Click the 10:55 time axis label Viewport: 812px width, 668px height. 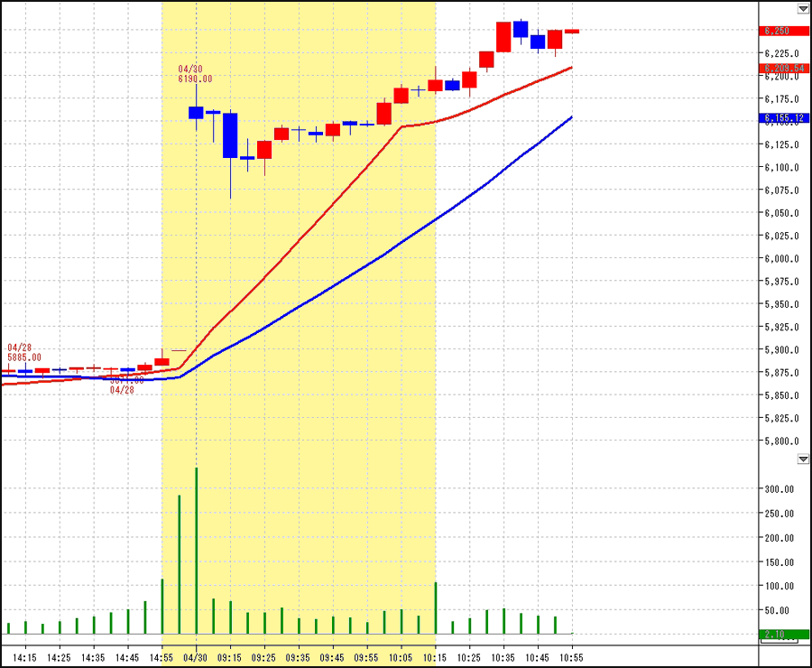click(x=572, y=657)
